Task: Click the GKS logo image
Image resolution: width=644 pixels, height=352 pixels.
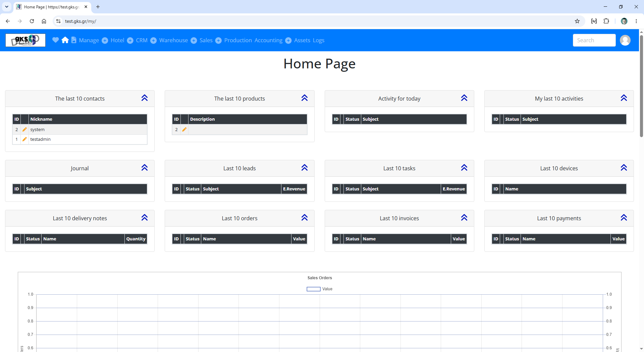Action: coord(25,40)
